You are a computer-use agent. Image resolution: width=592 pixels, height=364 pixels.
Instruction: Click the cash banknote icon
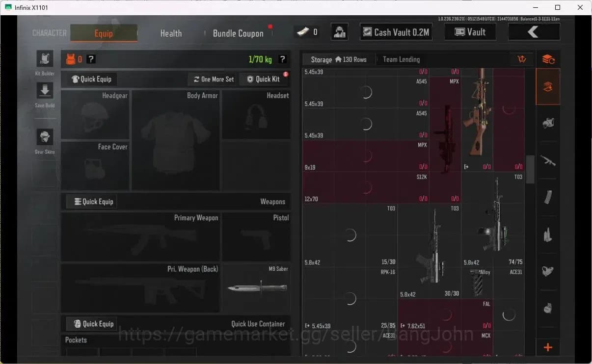coord(302,32)
